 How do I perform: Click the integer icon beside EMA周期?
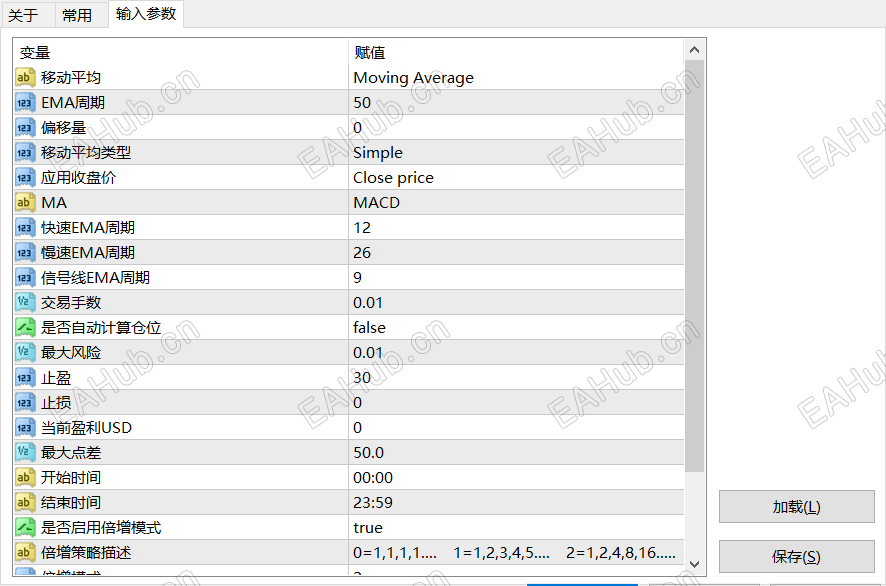tap(25, 103)
